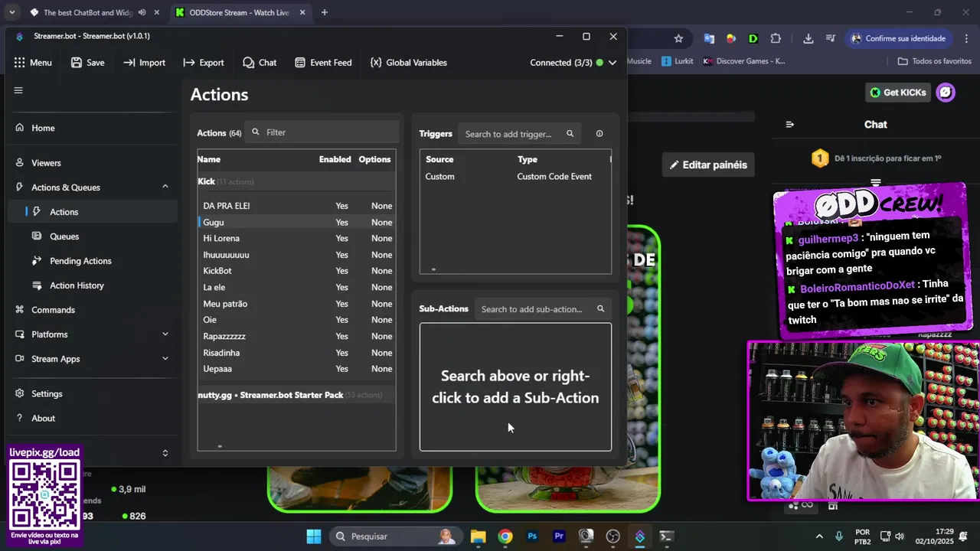This screenshot has width=980, height=551.
Task: Click Export in the toolbar
Action: click(x=204, y=63)
